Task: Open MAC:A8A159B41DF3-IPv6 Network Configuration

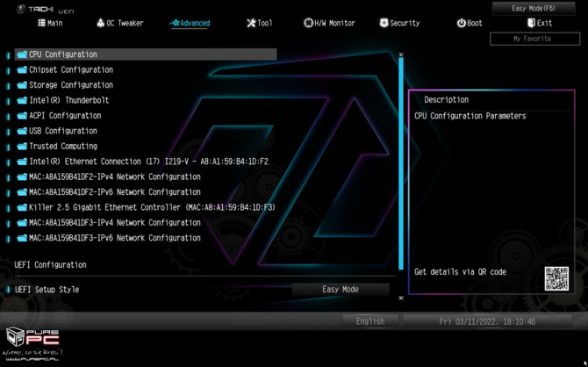Action: coord(115,238)
